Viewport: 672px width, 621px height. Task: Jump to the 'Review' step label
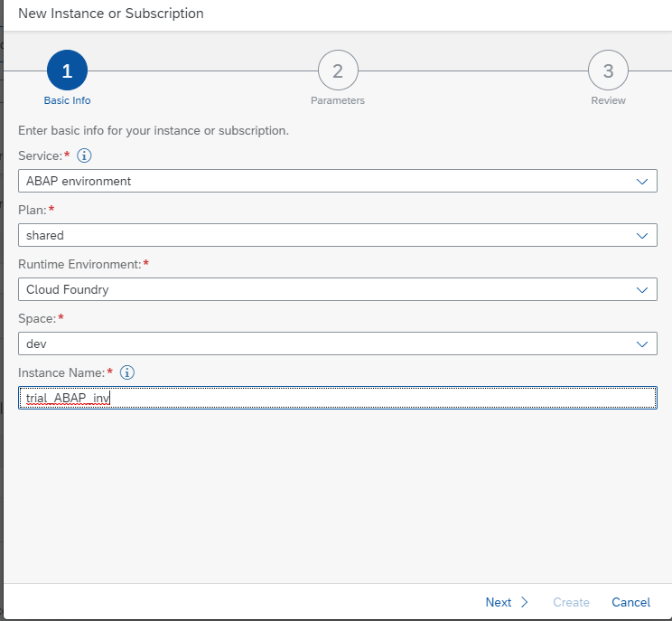(x=608, y=100)
